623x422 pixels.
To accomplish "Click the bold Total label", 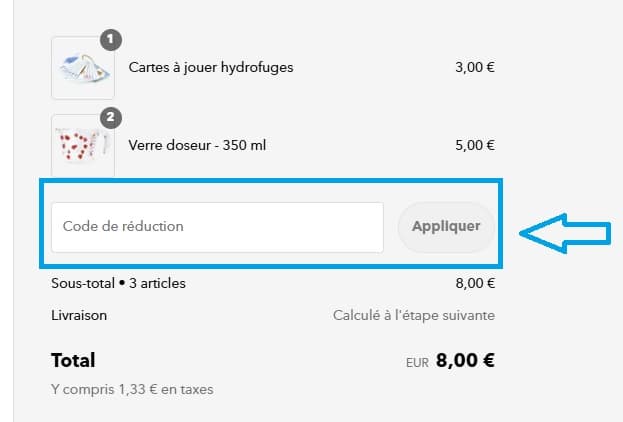I will 73,360.
